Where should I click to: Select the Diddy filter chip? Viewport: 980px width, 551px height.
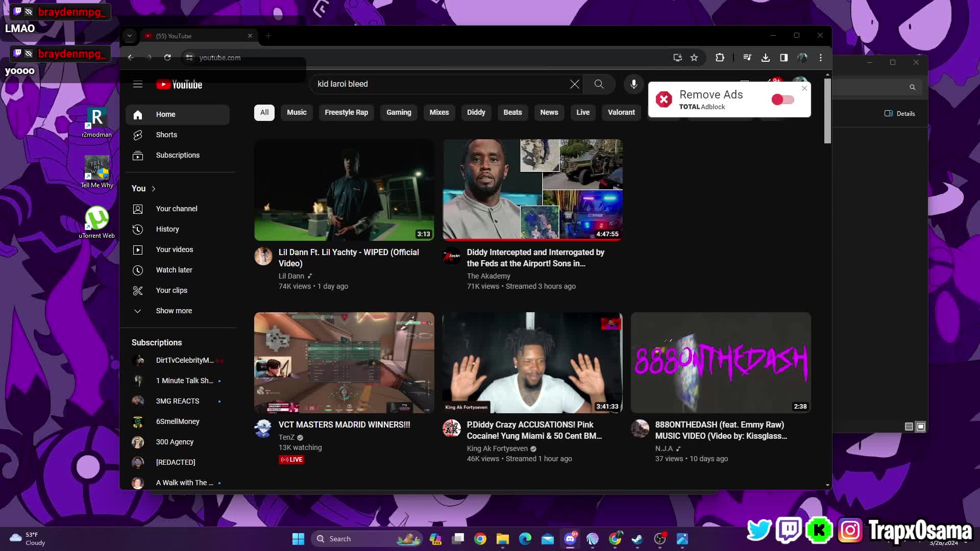pos(476,113)
